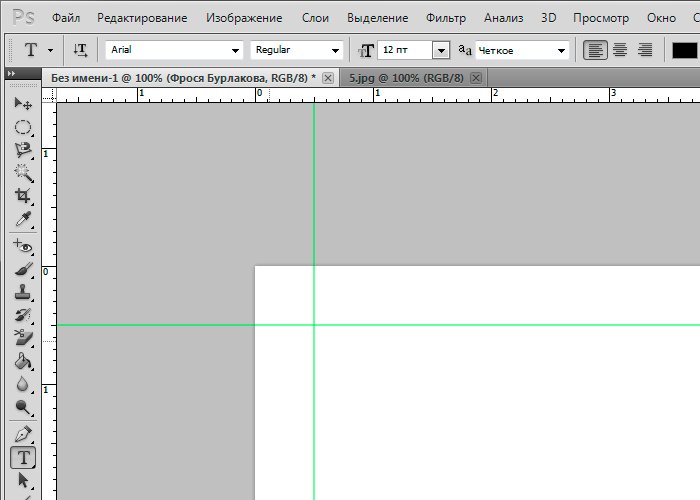Select the Polygonal Lasso tool
The image size is (700, 500).
pyautogui.click(x=23, y=150)
